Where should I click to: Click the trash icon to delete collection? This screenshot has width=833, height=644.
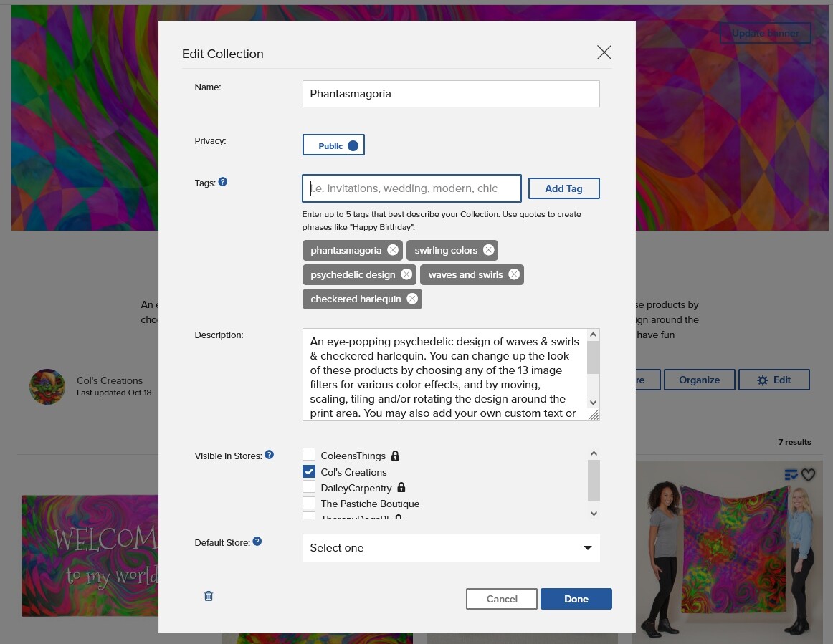tap(209, 596)
